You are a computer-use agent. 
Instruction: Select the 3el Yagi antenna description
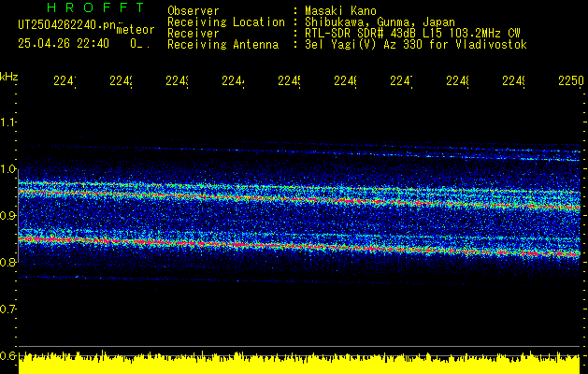[416, 45]
